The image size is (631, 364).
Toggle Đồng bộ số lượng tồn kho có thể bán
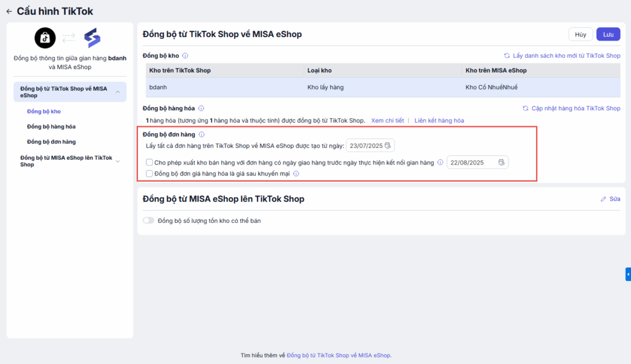[x=149, y=220]
